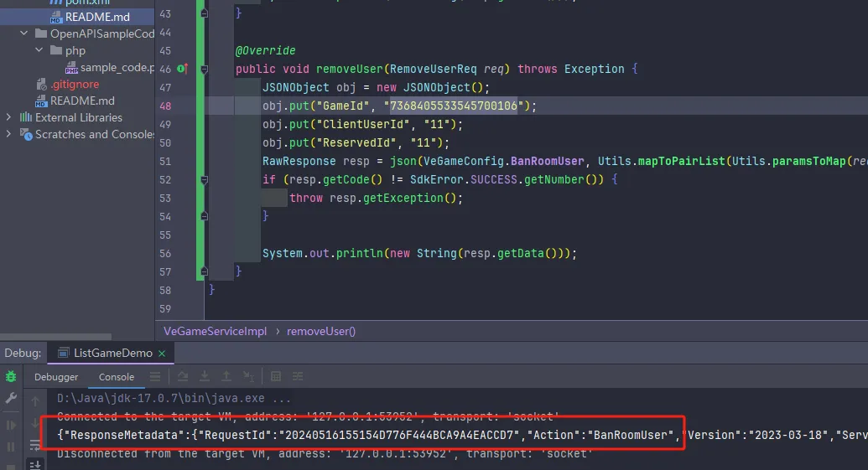Click fold end marker at line 54

pos(205,216)
